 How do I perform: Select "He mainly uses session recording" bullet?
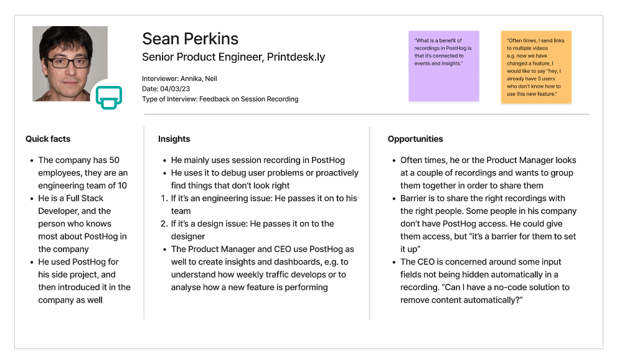coord(257,160)
